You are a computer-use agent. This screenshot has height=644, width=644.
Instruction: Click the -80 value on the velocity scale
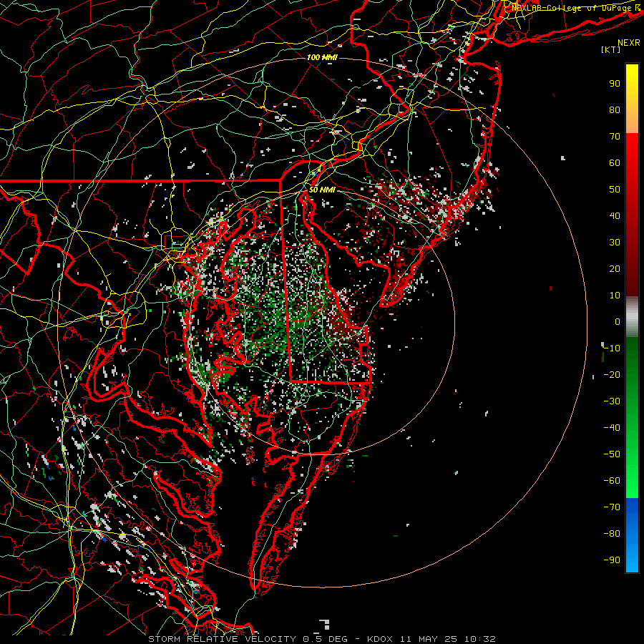pos(612,534)
